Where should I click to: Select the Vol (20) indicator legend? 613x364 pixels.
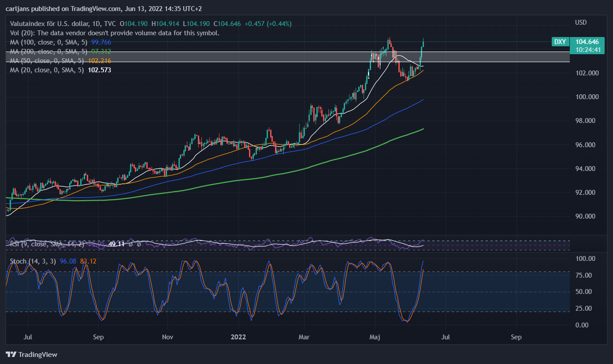click(115, 33)
